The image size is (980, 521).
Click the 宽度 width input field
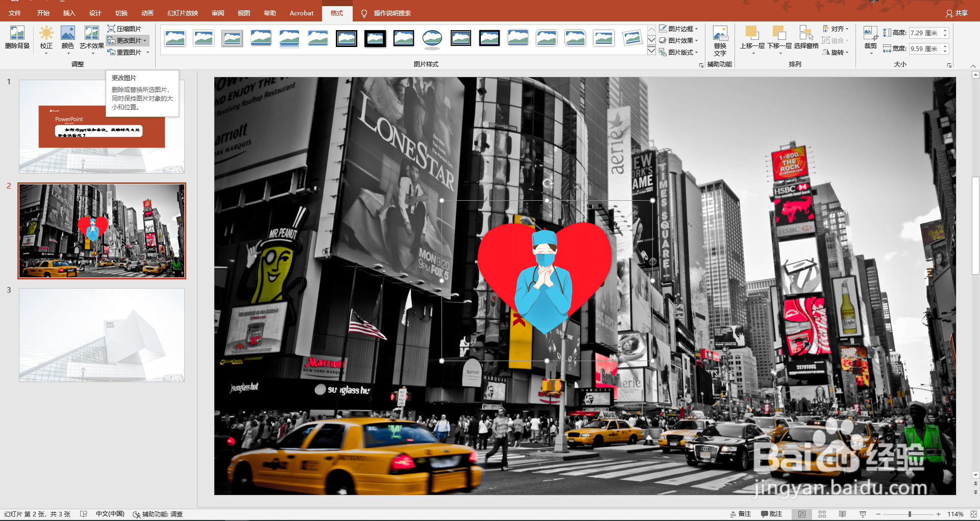tap(924, 49)
